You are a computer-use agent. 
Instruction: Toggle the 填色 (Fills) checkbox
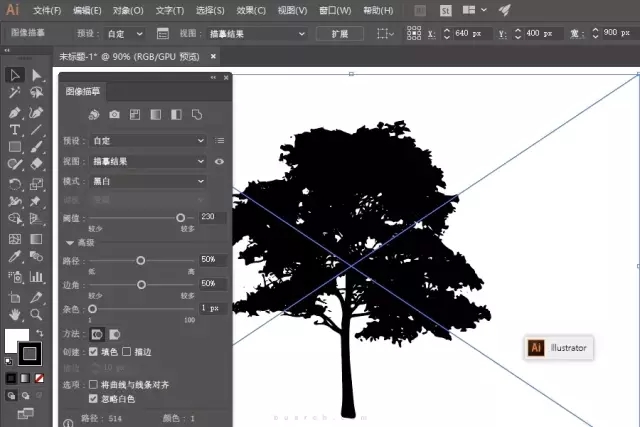(94, 352)
